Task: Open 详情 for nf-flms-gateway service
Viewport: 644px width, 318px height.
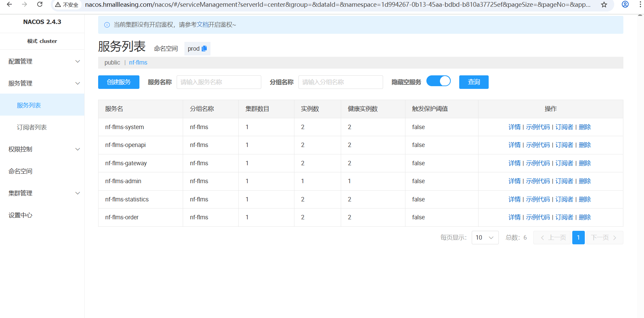Action: [x=514, y=163]
